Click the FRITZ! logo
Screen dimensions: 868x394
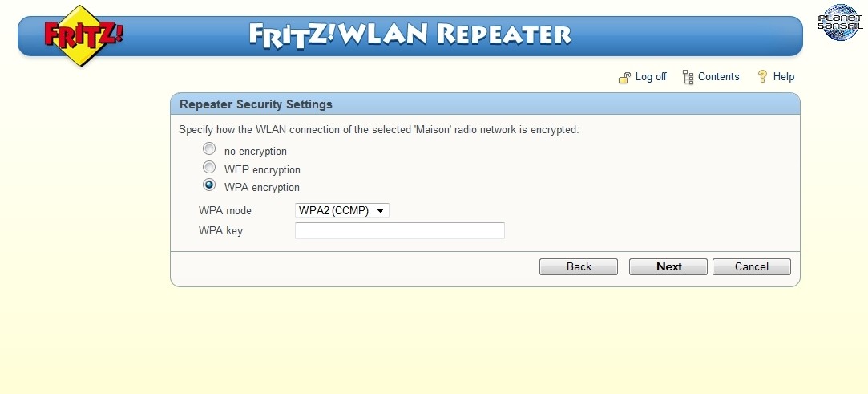click(83, 36)
